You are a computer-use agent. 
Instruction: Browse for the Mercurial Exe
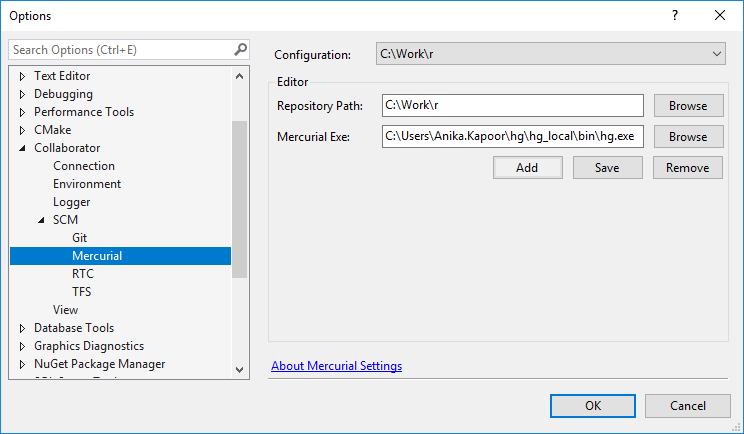(687, 137)
